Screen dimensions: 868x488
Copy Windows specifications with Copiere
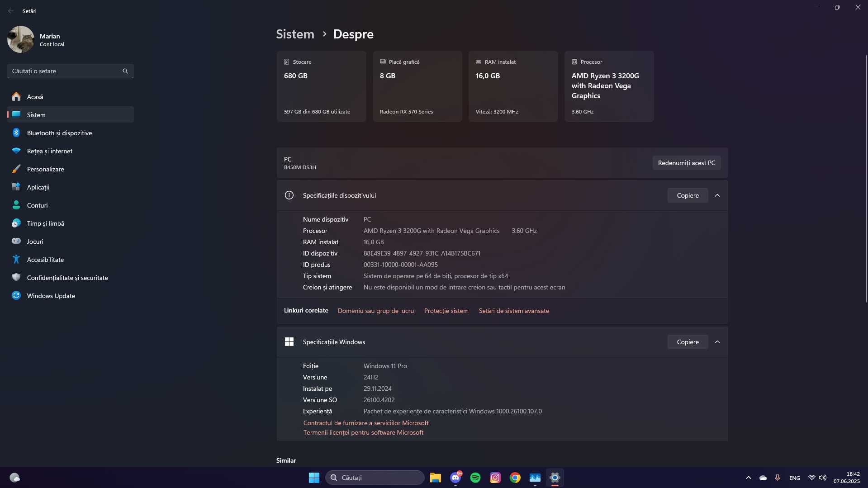(x=688, y=342)
